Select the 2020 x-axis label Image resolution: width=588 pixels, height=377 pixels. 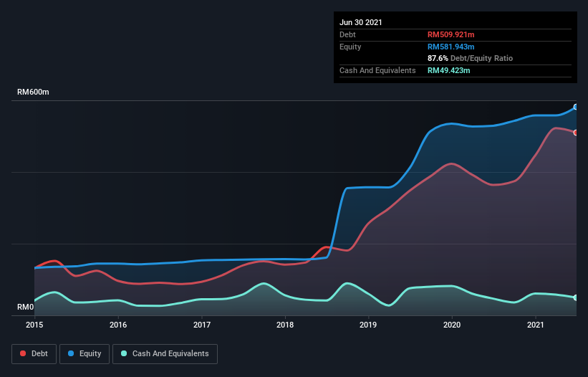pyautogui.click(x=452, y=325)
